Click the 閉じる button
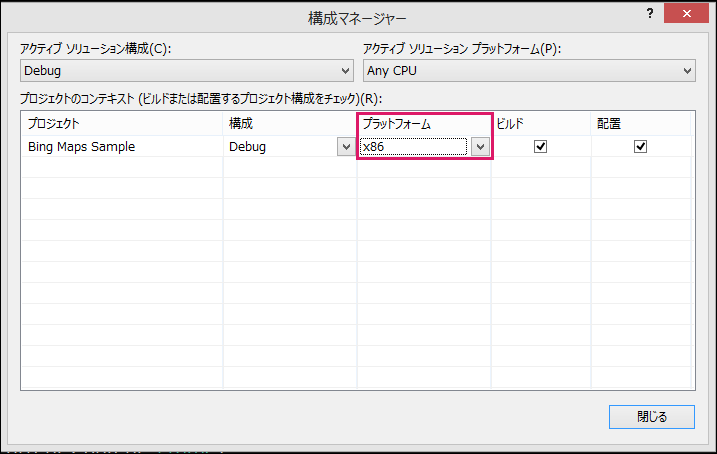 pyautogui.click(x=652, y=417)
